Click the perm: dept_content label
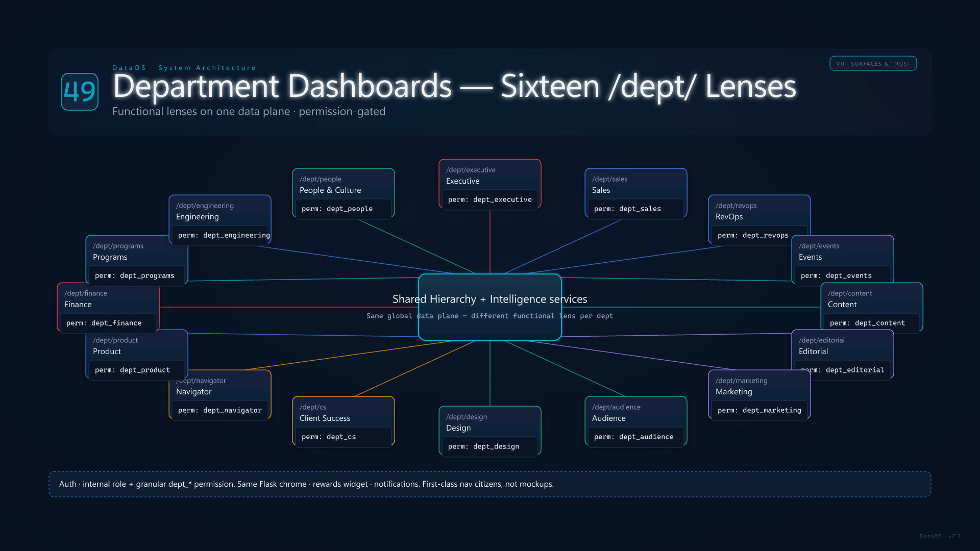Viewport: 980px width, 551px height. (867, 323)
